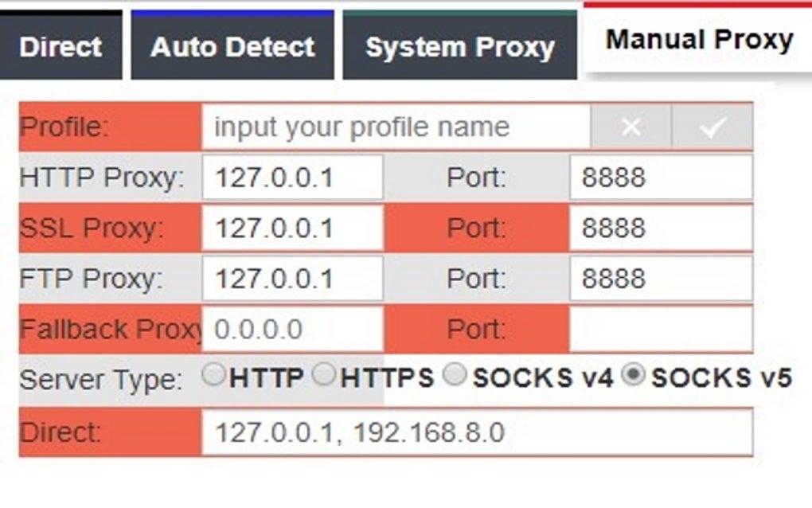Select SOCKS v5 server type
812x508 pixels.
click(x=634, y=376)
